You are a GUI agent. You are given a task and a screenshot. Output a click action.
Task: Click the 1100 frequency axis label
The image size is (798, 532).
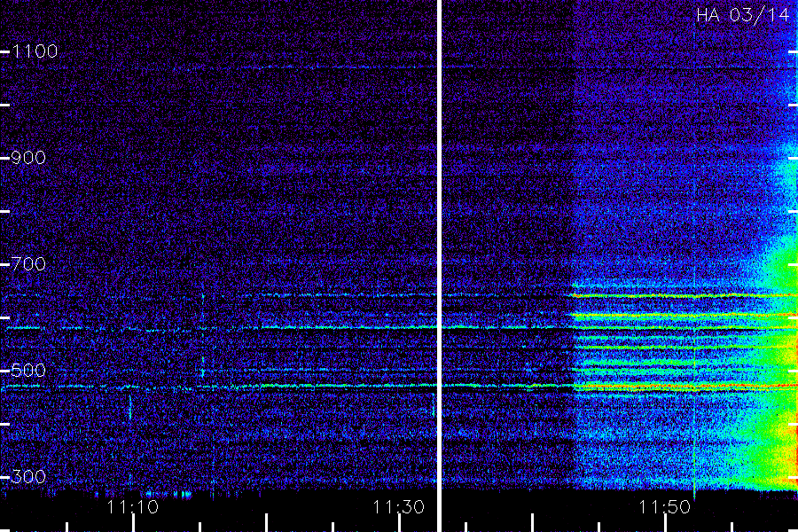click(x=35, y=51)
